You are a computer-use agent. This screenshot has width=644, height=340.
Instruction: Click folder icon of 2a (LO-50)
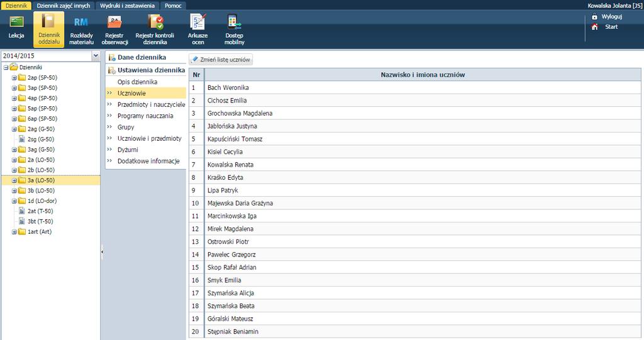22,160
